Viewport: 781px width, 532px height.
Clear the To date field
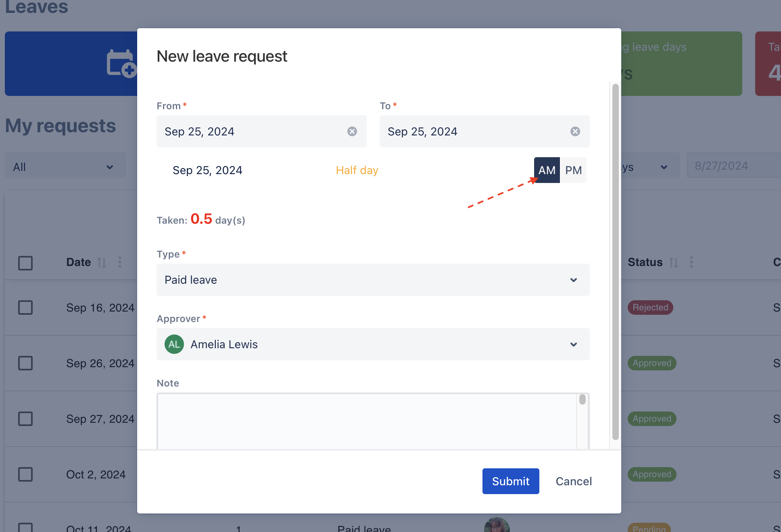pos(575,131)
